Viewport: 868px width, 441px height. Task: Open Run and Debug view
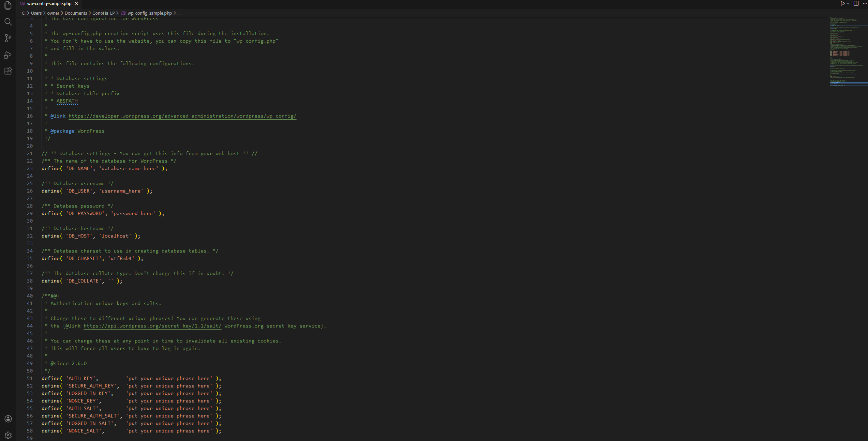coord(8,55)
